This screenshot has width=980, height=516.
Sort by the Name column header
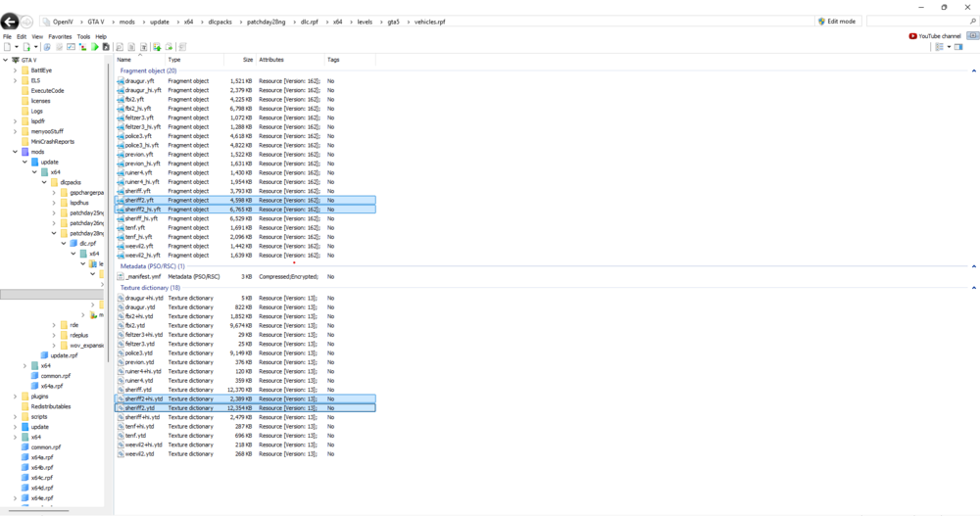tap(139, 60)
